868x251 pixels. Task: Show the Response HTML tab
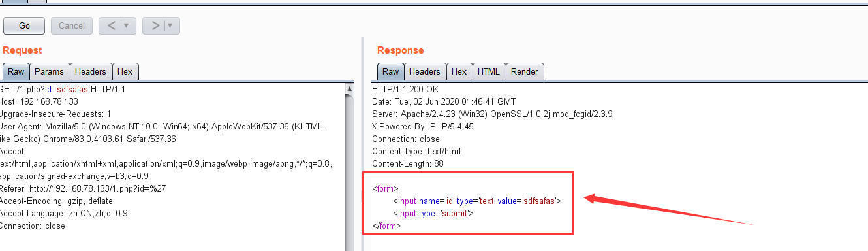[x=489, y=71]
